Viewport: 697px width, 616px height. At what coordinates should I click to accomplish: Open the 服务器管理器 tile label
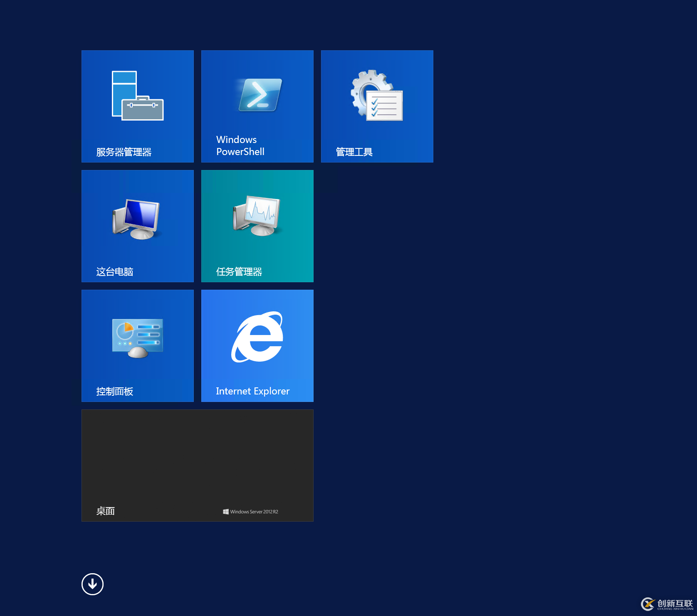pos(124,152)
